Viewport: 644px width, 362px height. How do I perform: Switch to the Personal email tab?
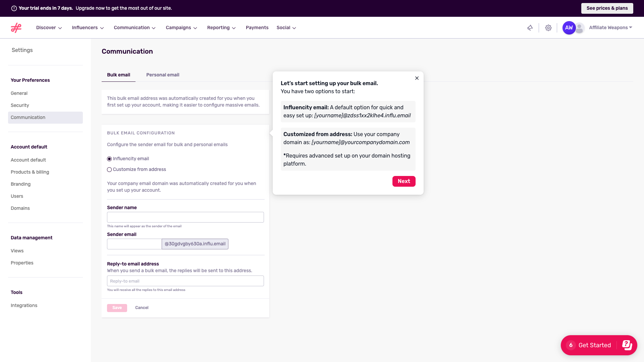point(163,75)
